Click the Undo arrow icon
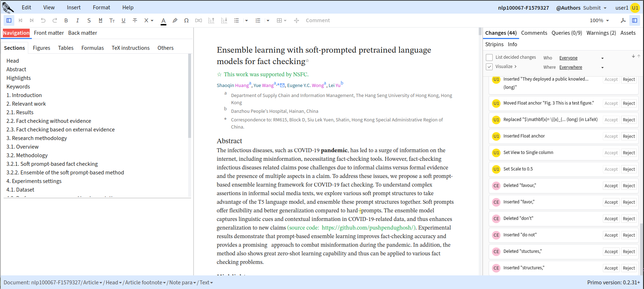 tap(43, 20)
